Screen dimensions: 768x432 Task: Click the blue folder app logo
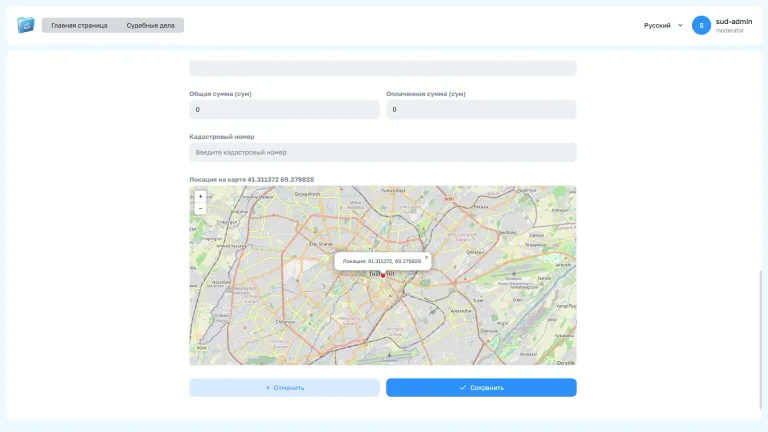(25, 25)
